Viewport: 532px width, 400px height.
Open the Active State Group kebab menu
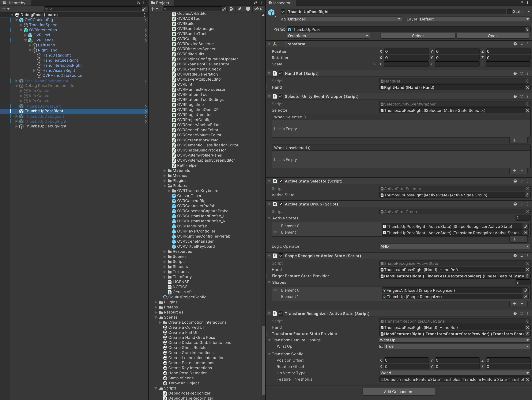(528, 204)
